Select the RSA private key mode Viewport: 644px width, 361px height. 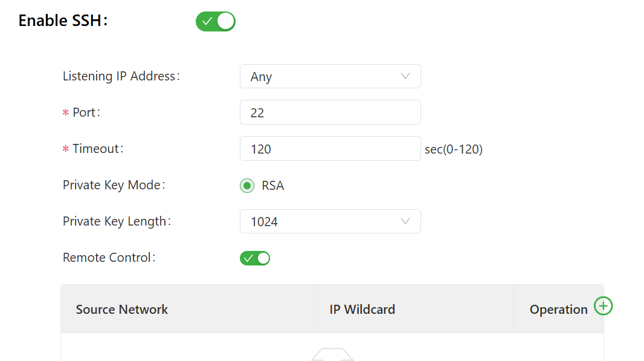tap(246, 186)
